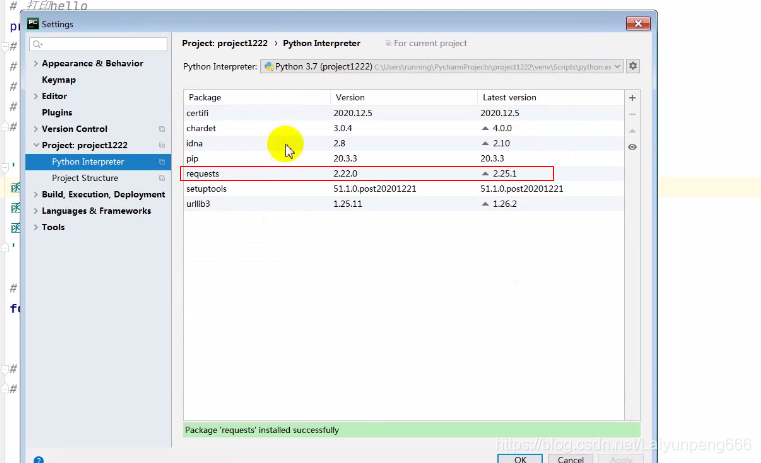Sort by Package column header
The width and height of the screenshot is (761, 463).
(257, 98)
